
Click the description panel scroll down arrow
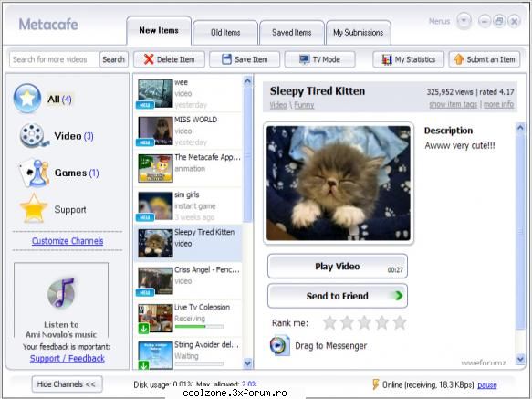point(520,359)
